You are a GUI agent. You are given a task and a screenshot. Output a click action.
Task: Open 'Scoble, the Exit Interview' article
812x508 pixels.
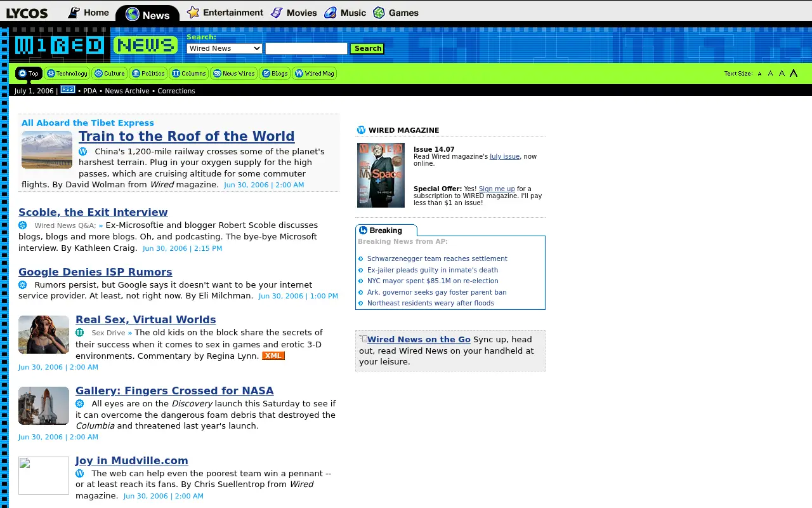coord(93,212)
